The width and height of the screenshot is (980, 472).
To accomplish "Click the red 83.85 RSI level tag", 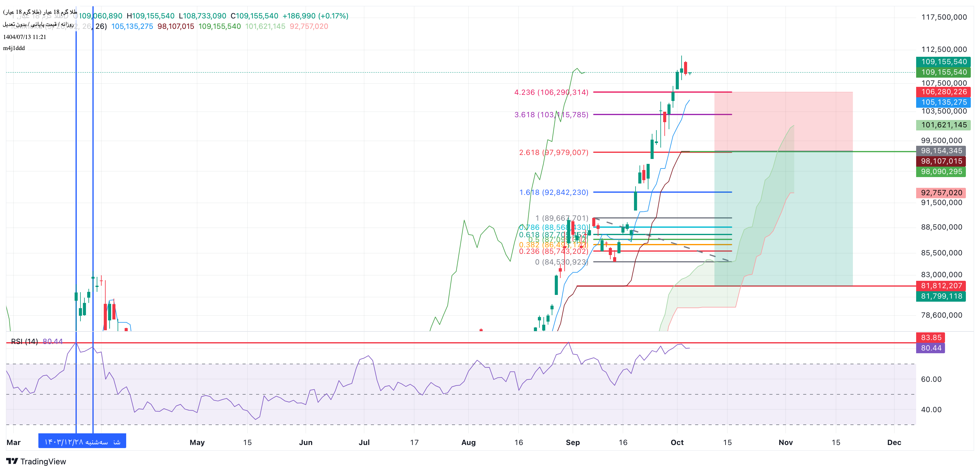I will click(931, 337).
